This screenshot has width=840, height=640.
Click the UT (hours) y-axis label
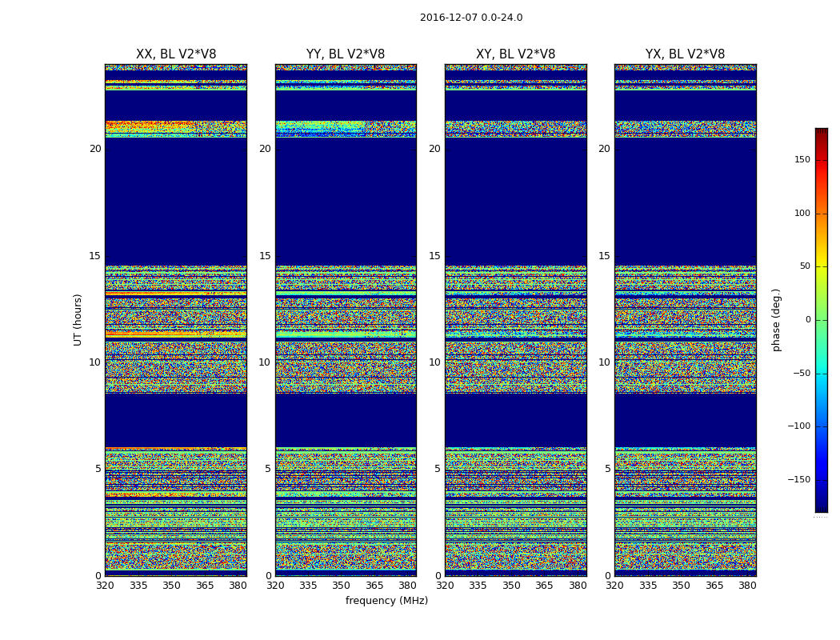pyautogui.click(x=78, y=319)
